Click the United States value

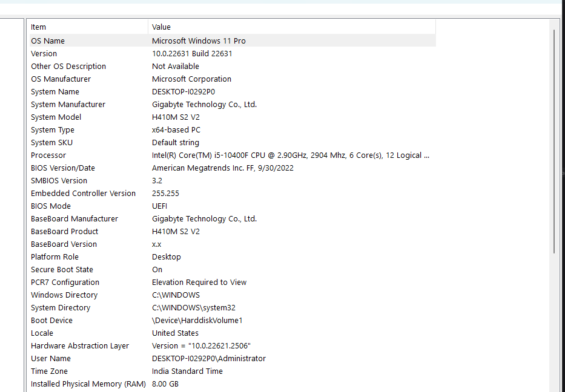point(175,333)
